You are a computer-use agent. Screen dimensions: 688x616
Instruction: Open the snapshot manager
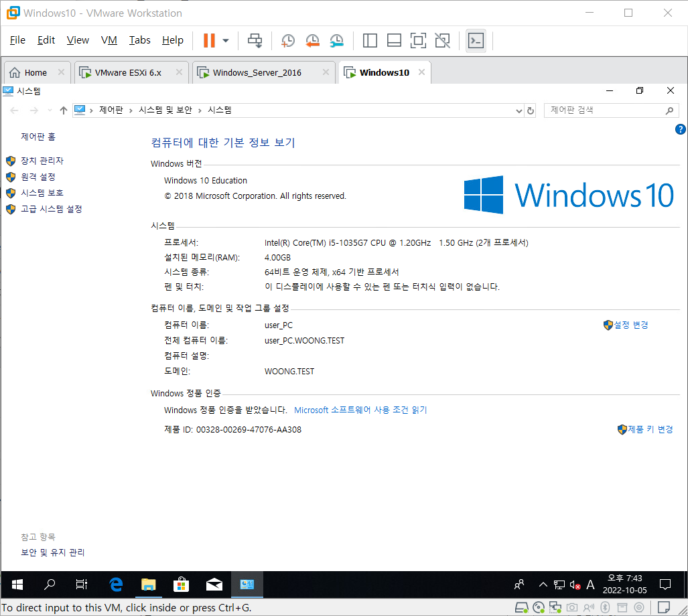(x=337, y=40)
